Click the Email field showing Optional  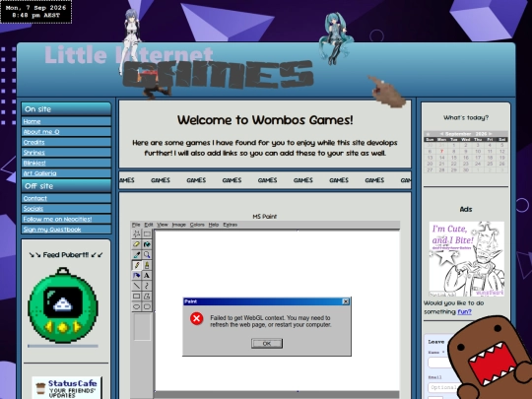pos(441,387)
